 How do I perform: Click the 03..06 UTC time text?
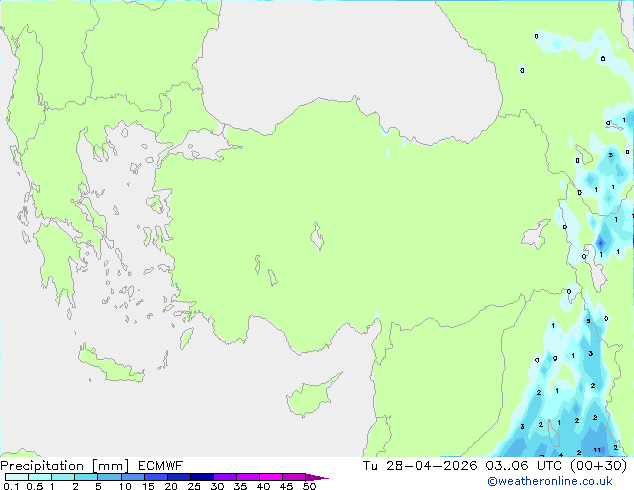click(x=524, y=466)
